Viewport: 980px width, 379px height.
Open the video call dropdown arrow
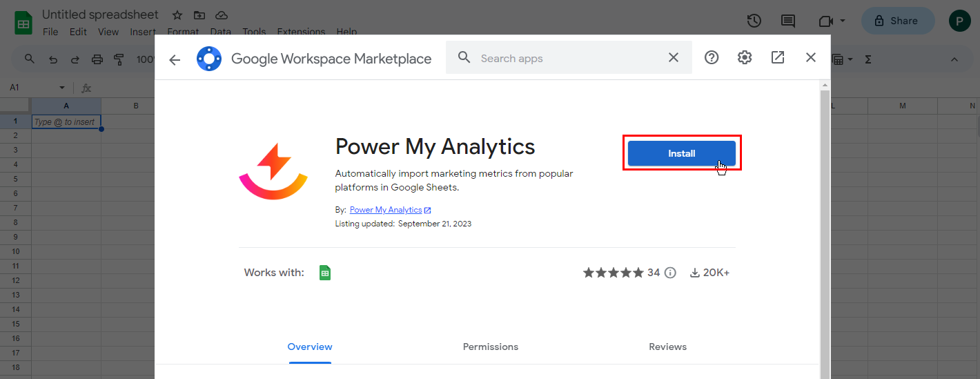843,21
